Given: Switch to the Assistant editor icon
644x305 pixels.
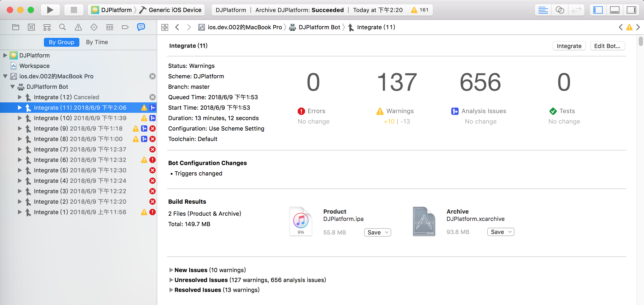Looking at the screenshot, I should [560, 10].
